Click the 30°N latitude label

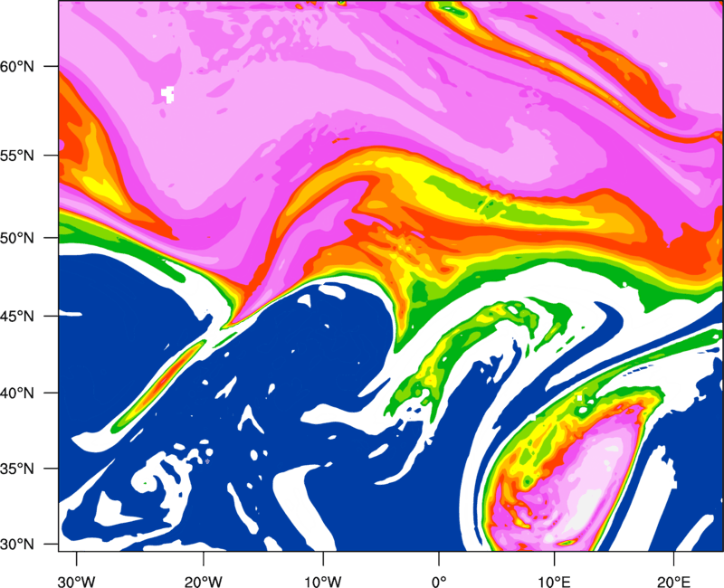coord(17,545)
